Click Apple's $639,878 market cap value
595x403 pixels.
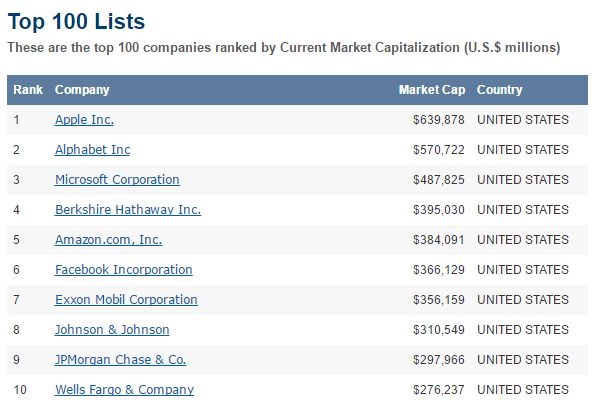[439, 120]
